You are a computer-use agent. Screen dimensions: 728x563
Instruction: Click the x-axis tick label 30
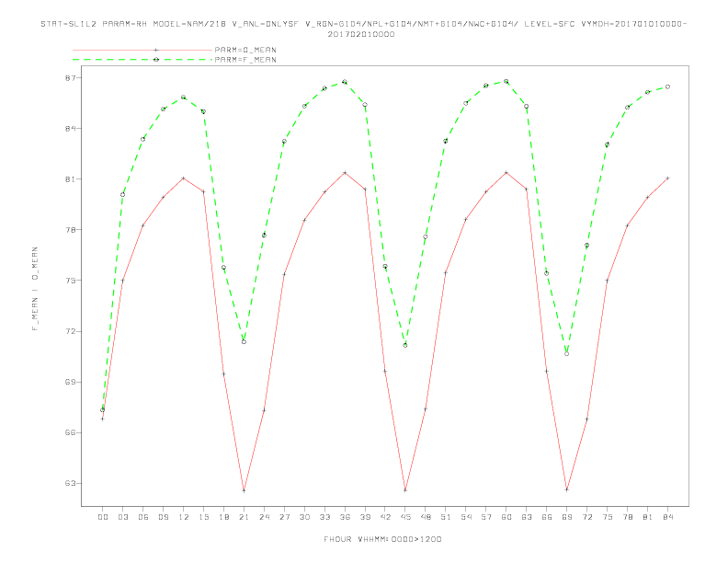(304, 517)
